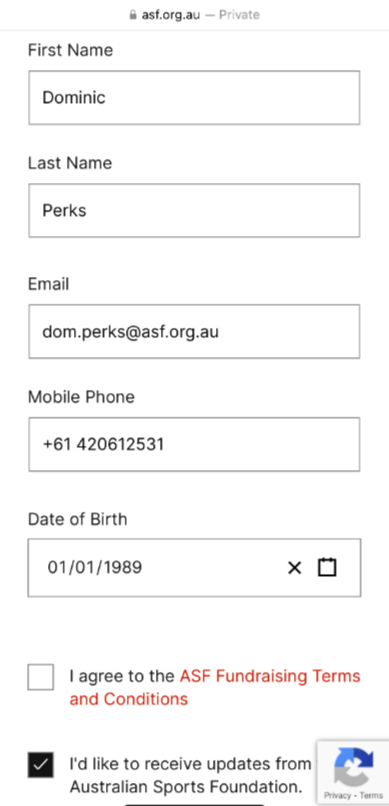Image resolution: width=389 pixels, height=806 pixels.
Task: Open the Date of Birth calendar picker
Action: click(x=327, y=567)
